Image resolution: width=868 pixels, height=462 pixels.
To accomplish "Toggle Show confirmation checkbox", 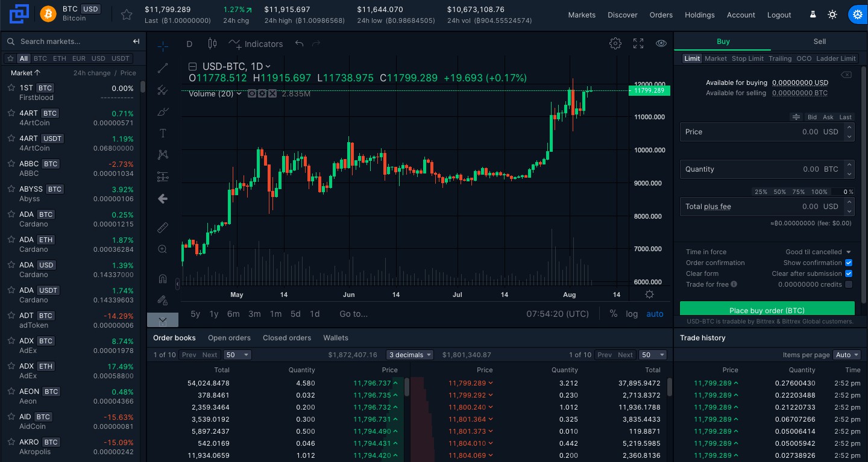I will point(849,263).
